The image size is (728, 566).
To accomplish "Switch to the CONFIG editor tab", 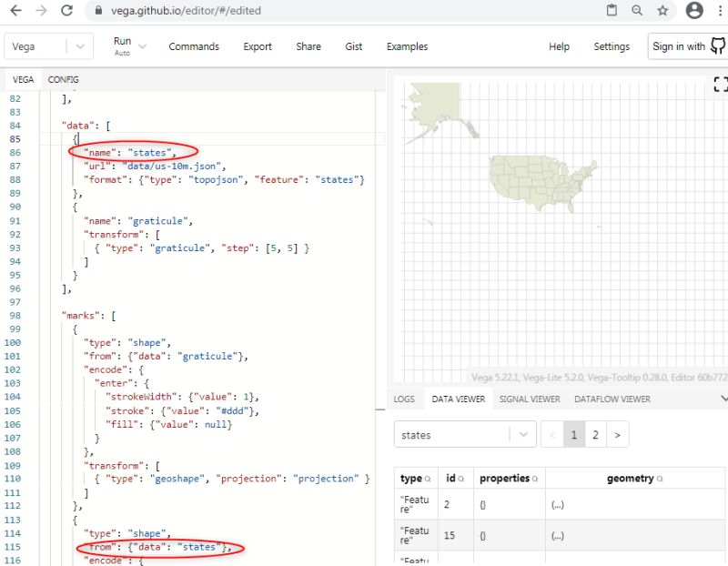I will [x=63, y=79].
